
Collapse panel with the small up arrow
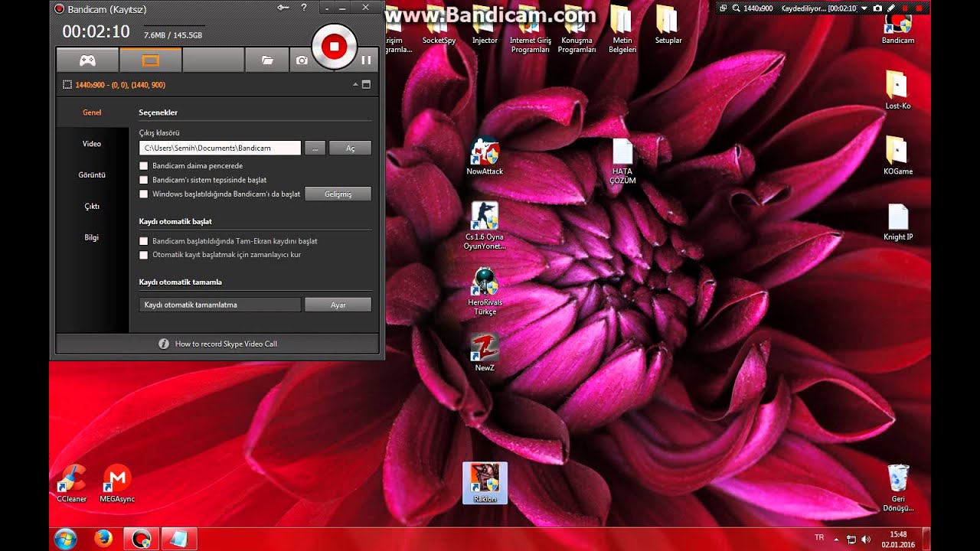355,85
